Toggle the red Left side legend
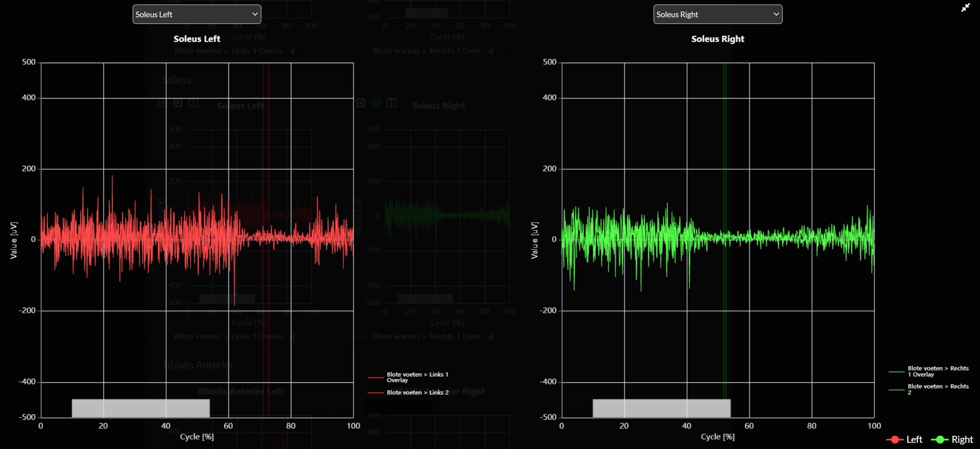This screenshot has height=449, width=980. [904, 440]
